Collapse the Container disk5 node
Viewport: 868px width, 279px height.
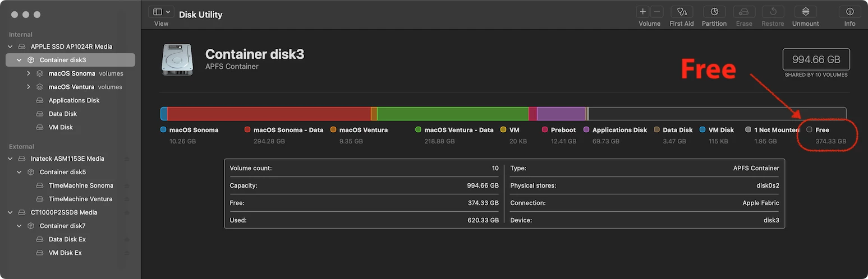(19, 172)
